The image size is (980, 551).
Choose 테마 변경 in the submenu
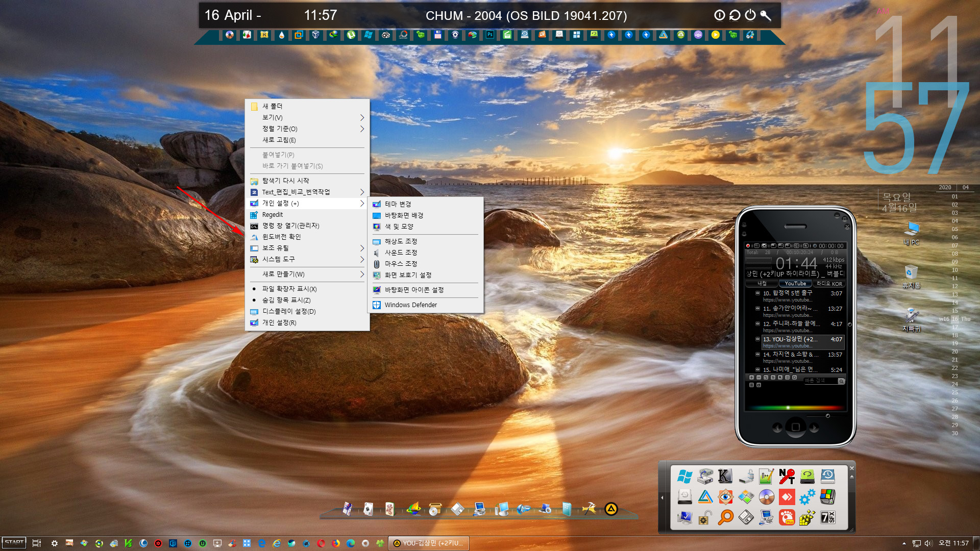[426, 204]
